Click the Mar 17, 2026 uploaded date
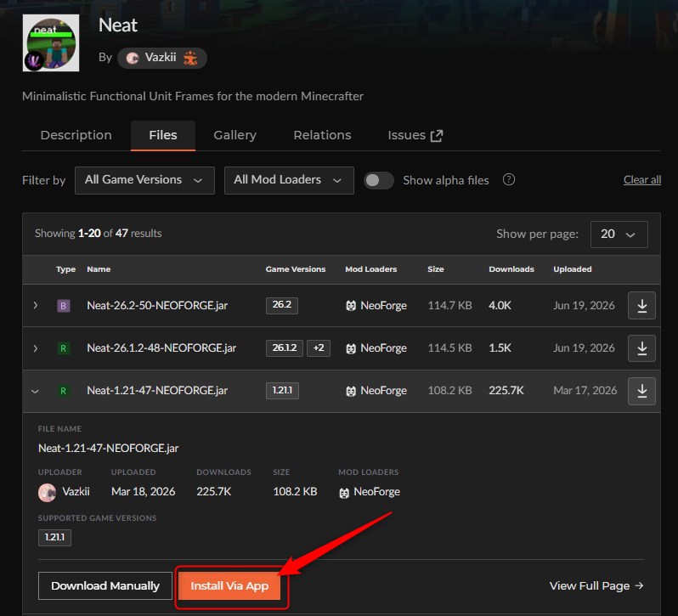Screen dimensions: 678x616 tap(585, 390)
